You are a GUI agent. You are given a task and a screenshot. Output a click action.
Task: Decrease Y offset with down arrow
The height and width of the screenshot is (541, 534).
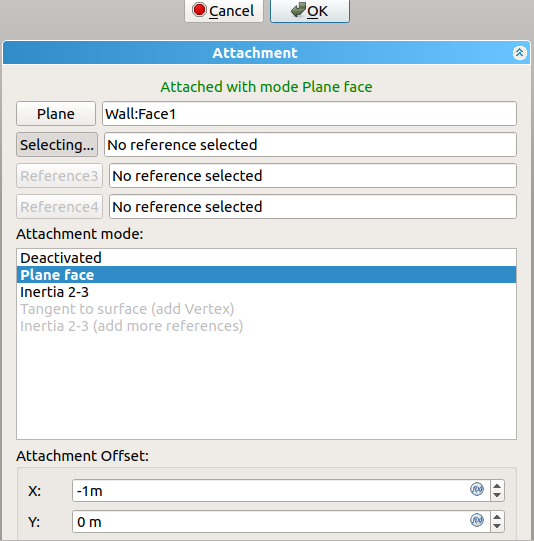click(497, 526)
